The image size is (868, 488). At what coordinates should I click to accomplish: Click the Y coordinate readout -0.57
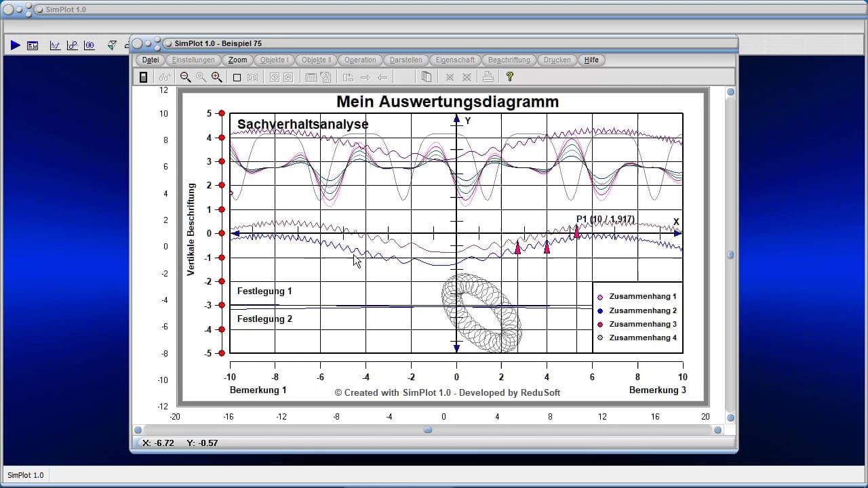pos(202,443)
